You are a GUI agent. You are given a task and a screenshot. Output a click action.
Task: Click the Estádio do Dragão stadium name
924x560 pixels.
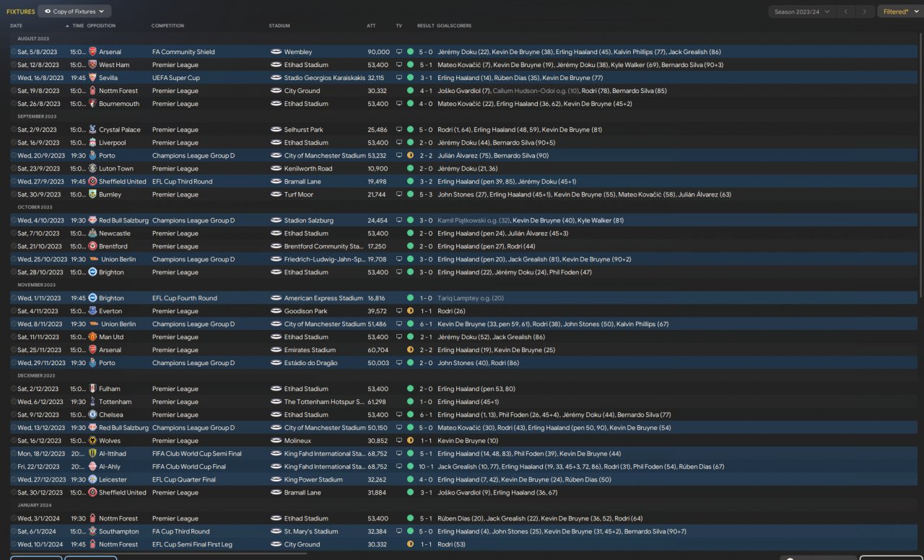point(310,363)
